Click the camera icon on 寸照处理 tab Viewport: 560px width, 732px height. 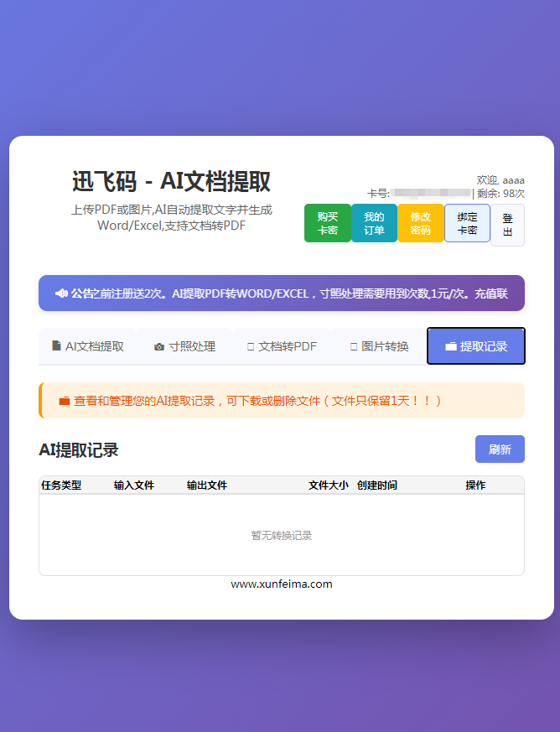tap(159, 347)
